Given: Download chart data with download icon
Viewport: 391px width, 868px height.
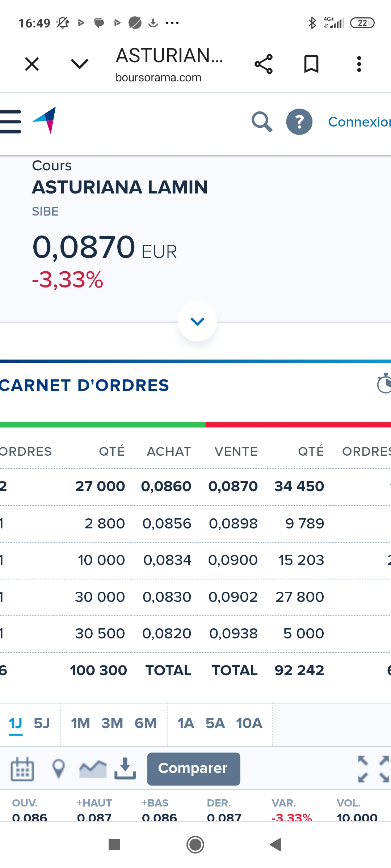Looking at the screenshot, I should pyautogui.click(x=125, y=769).
